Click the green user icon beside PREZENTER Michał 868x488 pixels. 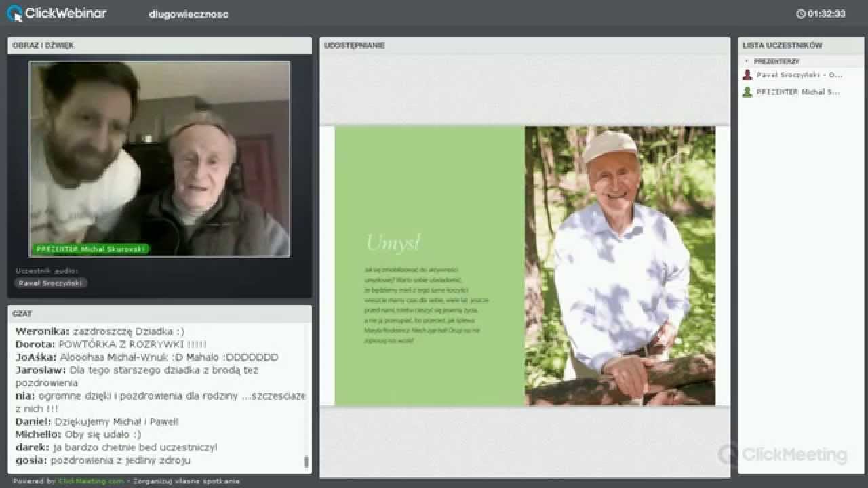coord(747,91)
